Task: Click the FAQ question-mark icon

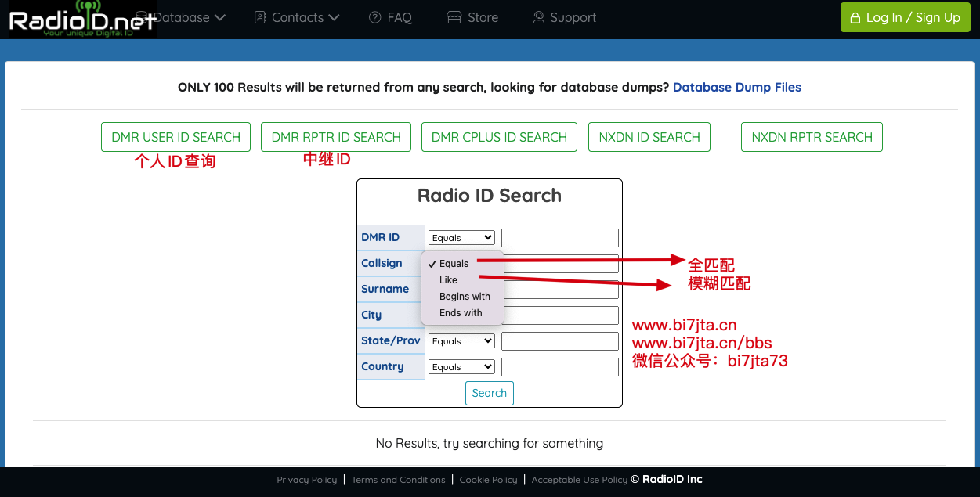Action: coord(375,17)
